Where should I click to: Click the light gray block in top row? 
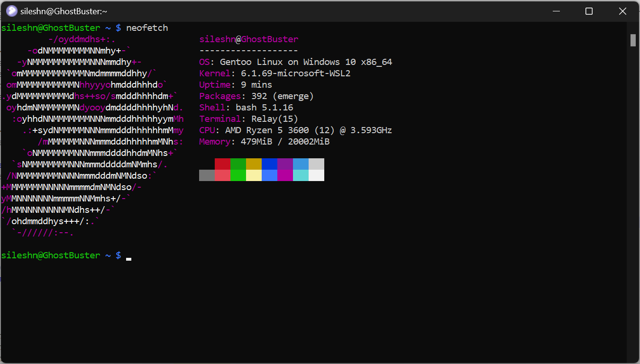(x=316, y=164)
